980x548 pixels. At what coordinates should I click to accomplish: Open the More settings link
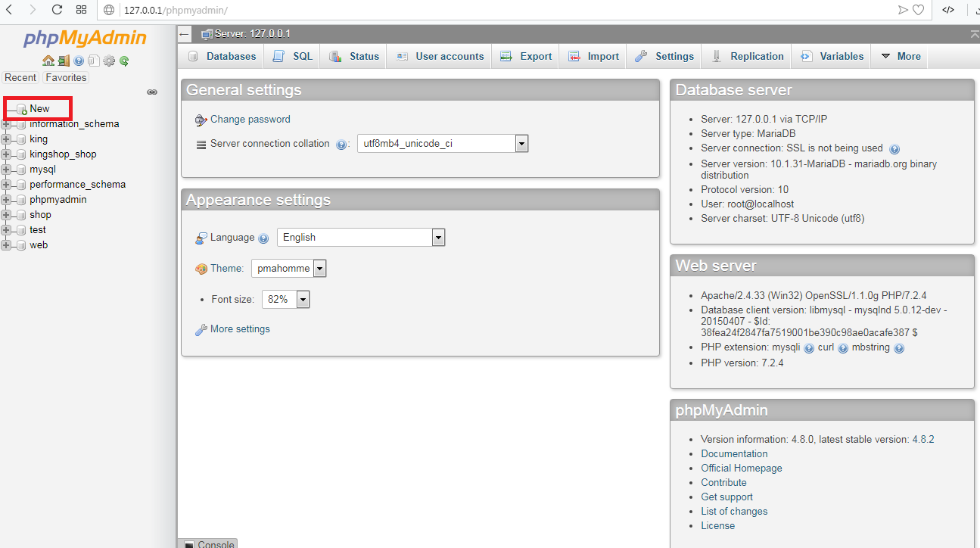tap(239, 329)
